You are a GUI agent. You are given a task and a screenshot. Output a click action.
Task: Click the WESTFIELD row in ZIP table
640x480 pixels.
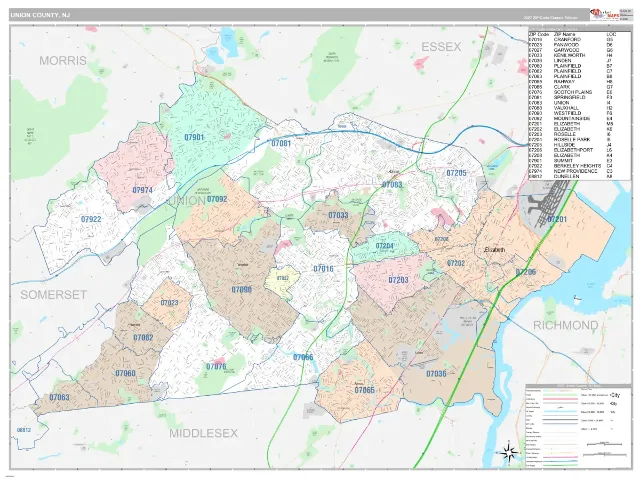(x=572, y=113)
